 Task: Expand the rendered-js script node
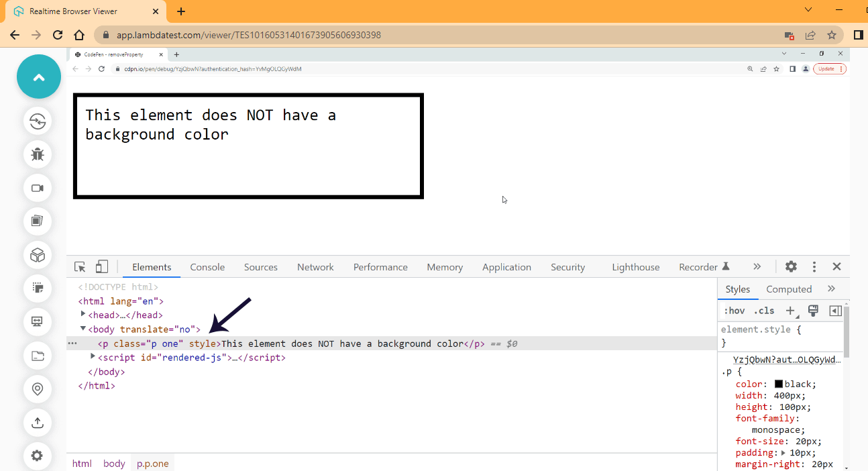(x=93, y=357)
